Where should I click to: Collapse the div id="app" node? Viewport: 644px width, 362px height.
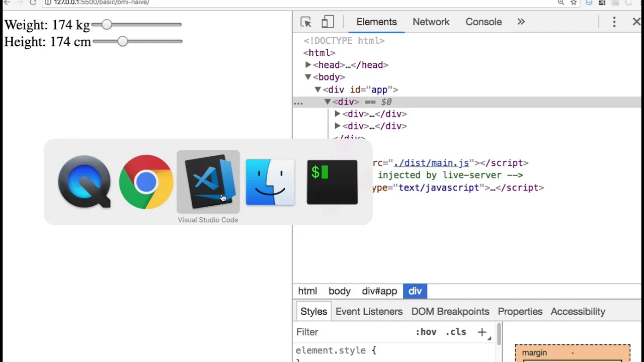coord(318,89)
